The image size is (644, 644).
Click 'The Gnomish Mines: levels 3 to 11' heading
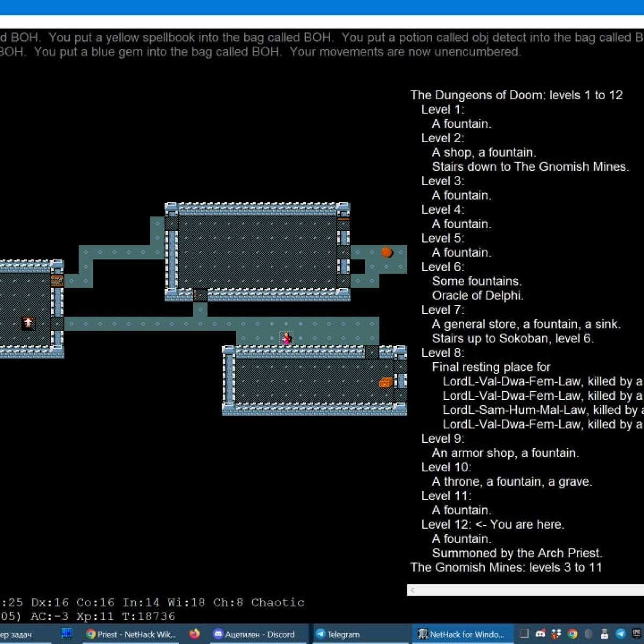506,567
